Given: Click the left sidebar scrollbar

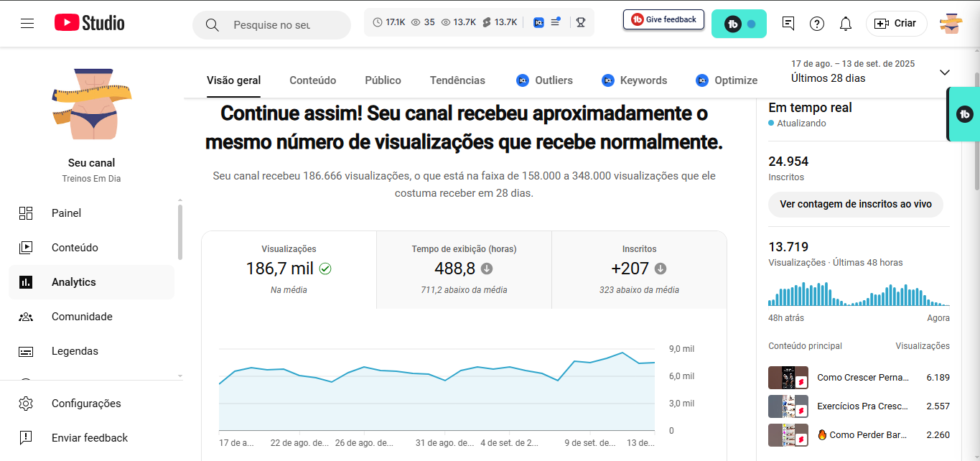Looking at the screenshot, I should point(179,232).
